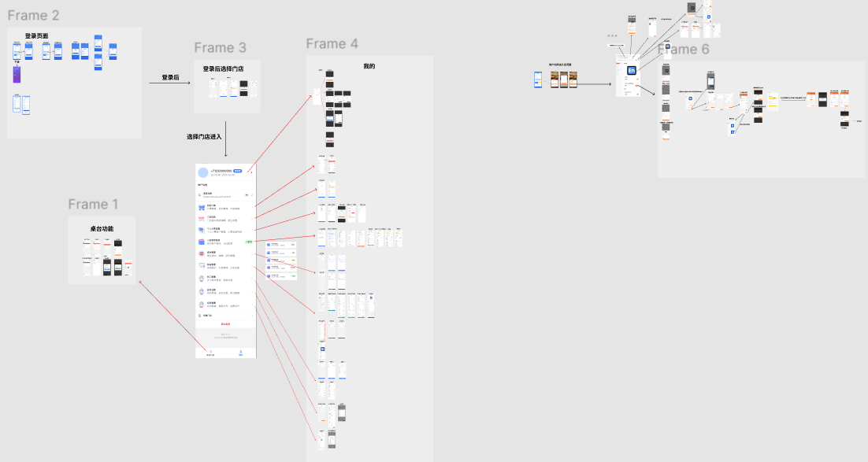This screenshot has width=868, height=462.
Task: Expand the chevron on the last mockup list row
Action: 252,316
